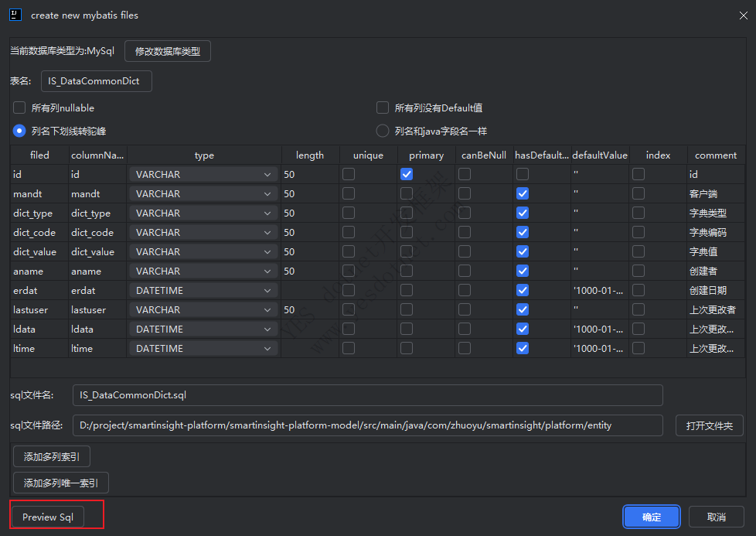Select erdat defaultValue cell '1000-01-...
This screenshot has width=756, height=536.
click(x=600, y=290)
